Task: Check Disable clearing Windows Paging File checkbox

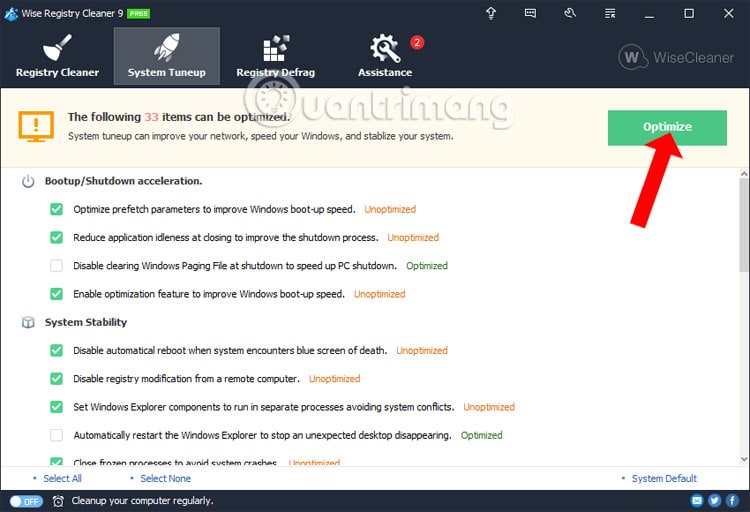Action: click(x=56, y=266)
